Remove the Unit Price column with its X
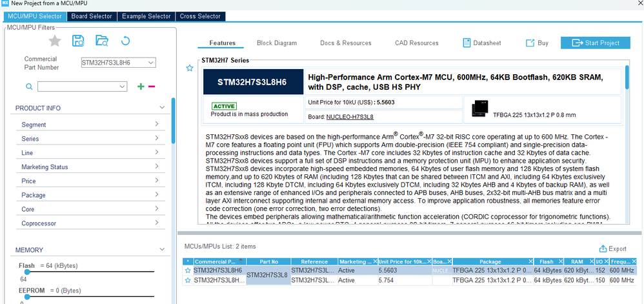 [429, 261]
